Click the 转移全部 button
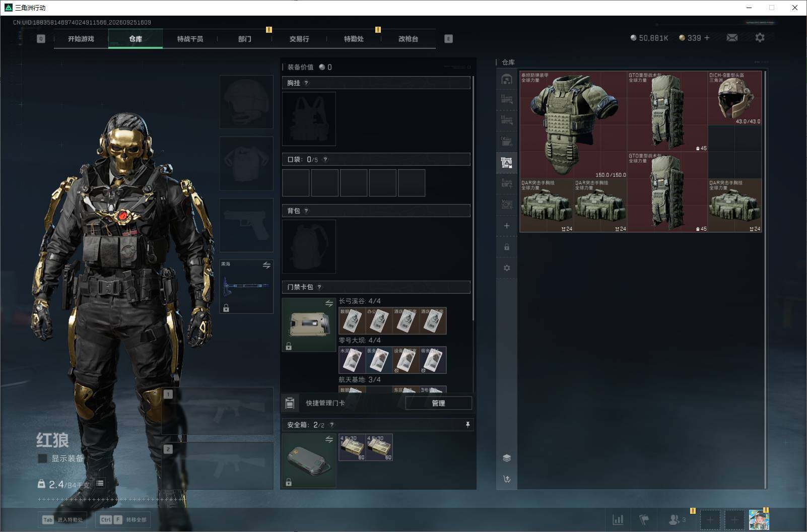This screenshot has width=807, height=532. tap(123, 519)
